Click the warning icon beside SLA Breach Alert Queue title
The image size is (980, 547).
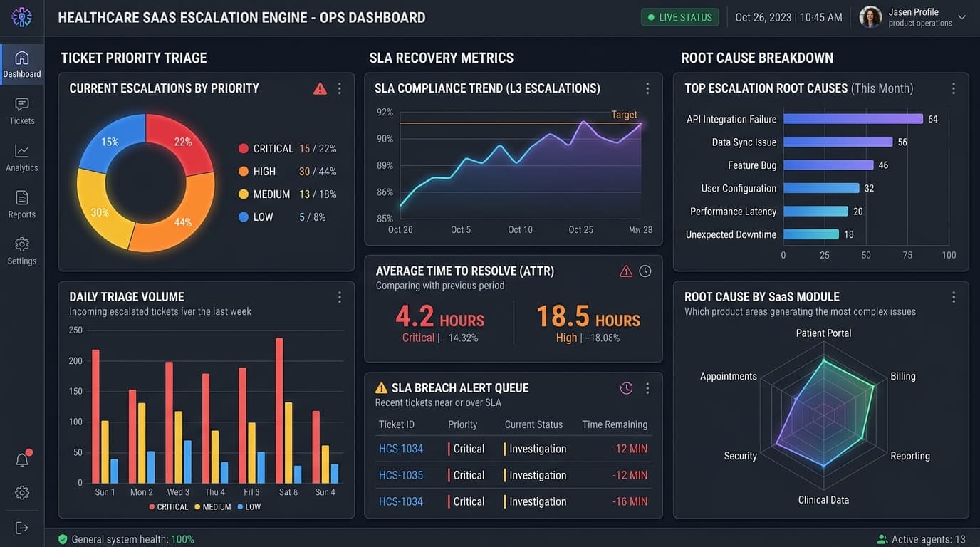pos(381,388)
